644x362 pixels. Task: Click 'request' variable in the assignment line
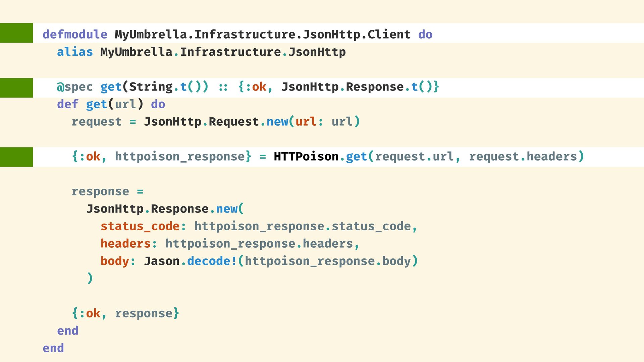[97, 122]
